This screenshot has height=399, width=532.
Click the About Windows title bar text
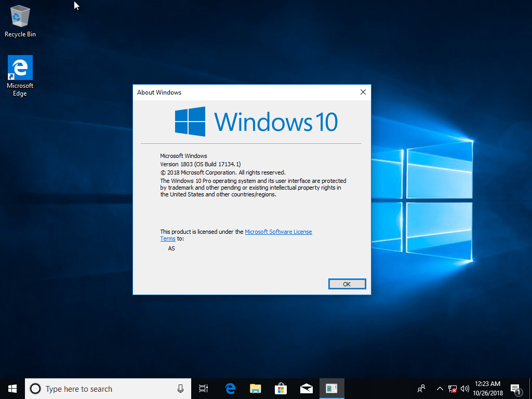coord(159,92)
